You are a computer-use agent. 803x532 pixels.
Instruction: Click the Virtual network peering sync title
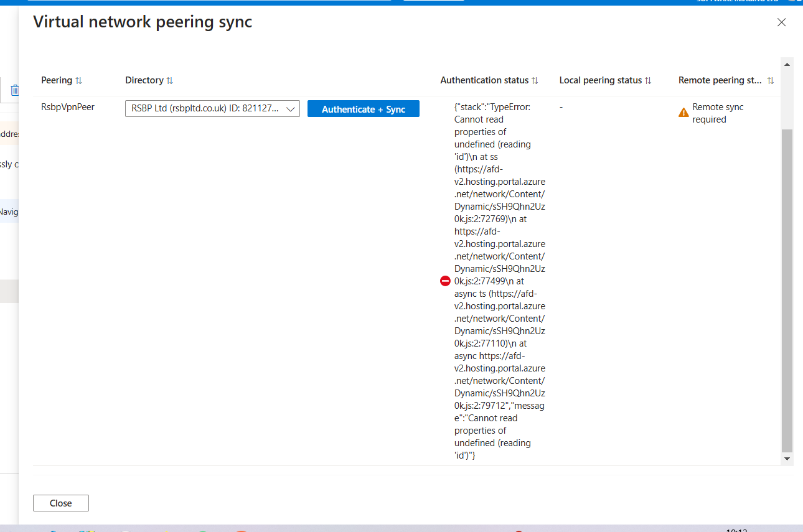pos(143,22)
